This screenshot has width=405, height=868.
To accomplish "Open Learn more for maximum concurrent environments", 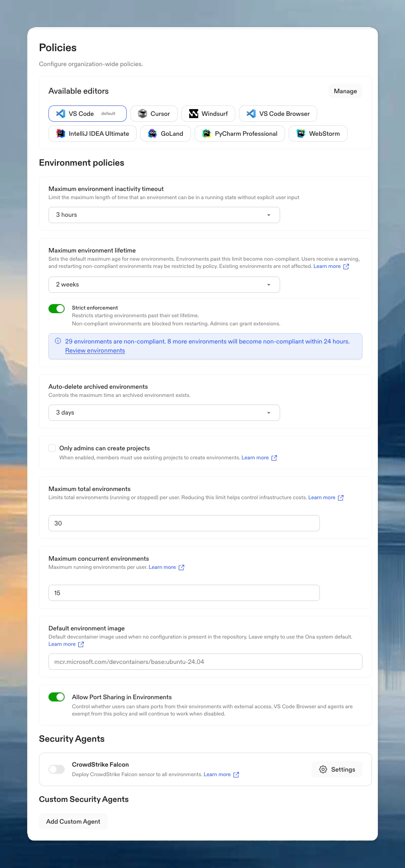I will tap(162, 567).
